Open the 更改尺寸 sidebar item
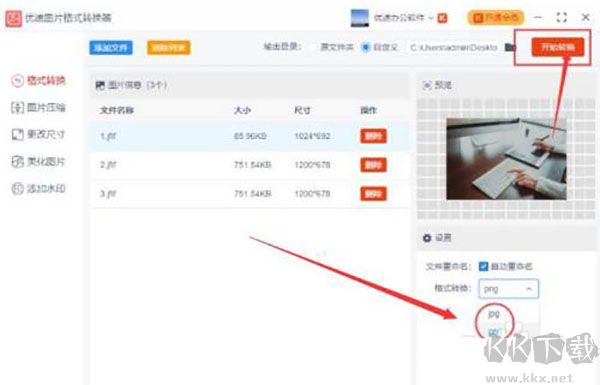600x385 pixels. click(x=39, y=135)
